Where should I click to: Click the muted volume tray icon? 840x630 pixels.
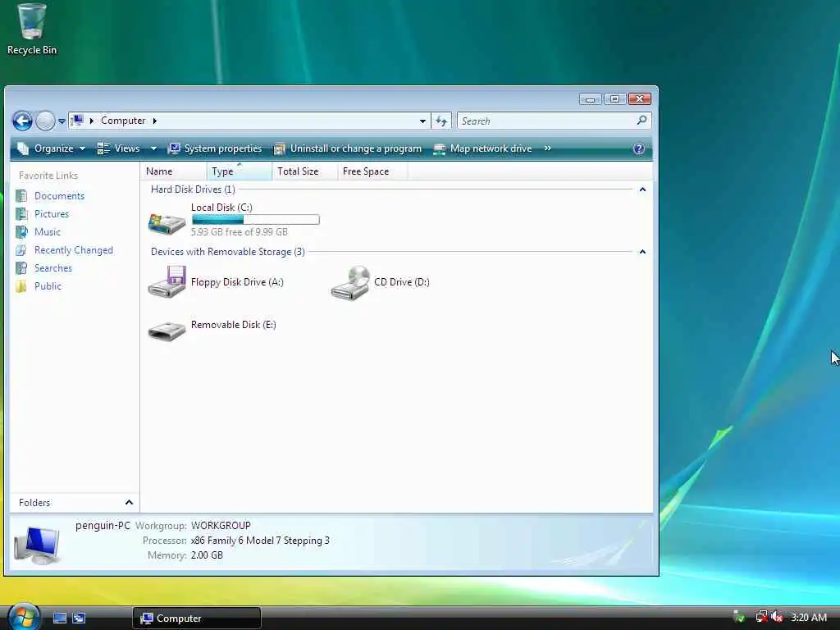[x=777, y=617]
